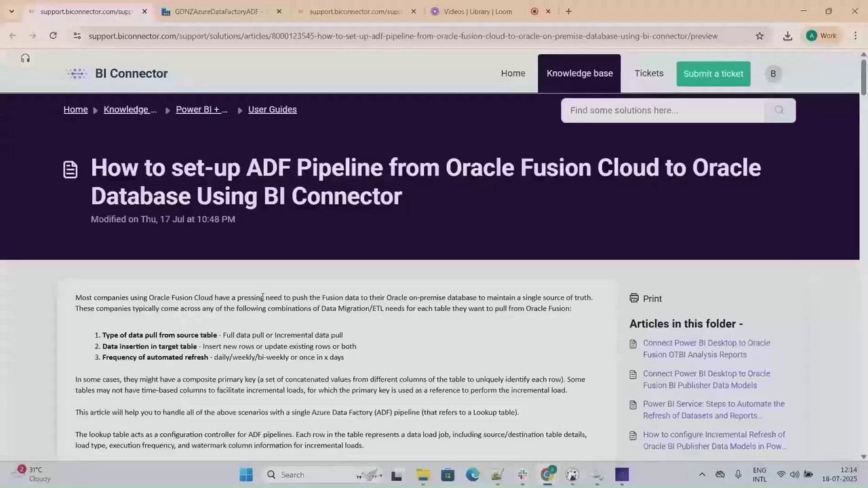Open Microsoft Edge from taskbar
The height and width of the screenshot is (488, 868).
(x=473, y=474)
